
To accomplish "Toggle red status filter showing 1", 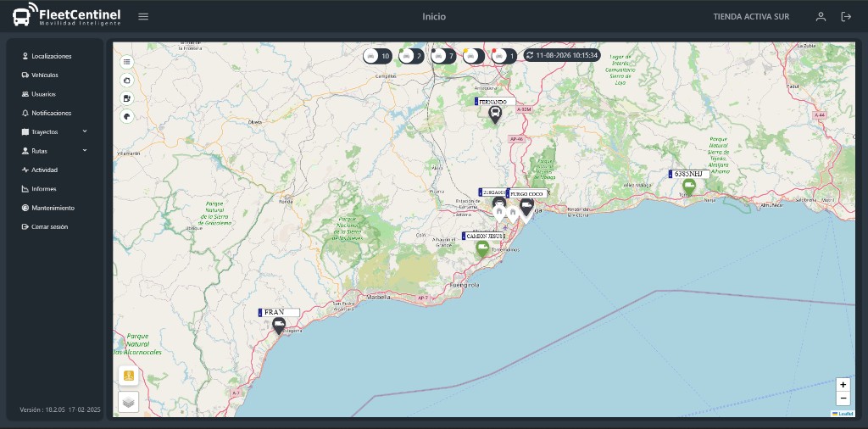I will click(x=504, y=56).
